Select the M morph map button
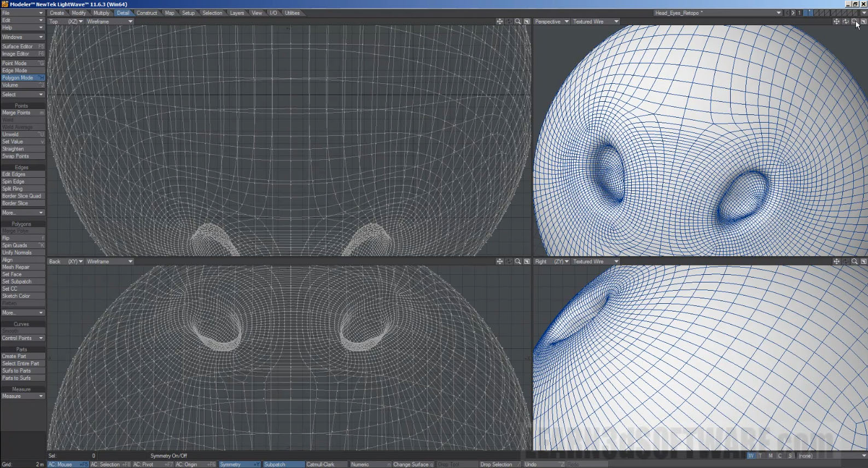The height and width of the screenshot is (468, 868). pos(770,456)
